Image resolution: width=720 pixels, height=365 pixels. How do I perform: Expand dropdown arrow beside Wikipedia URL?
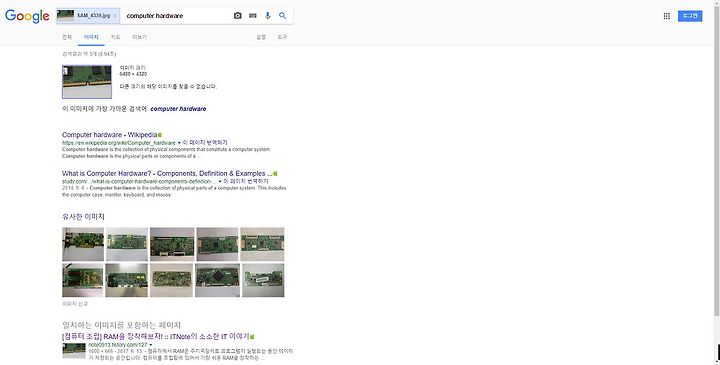(179, 143)
